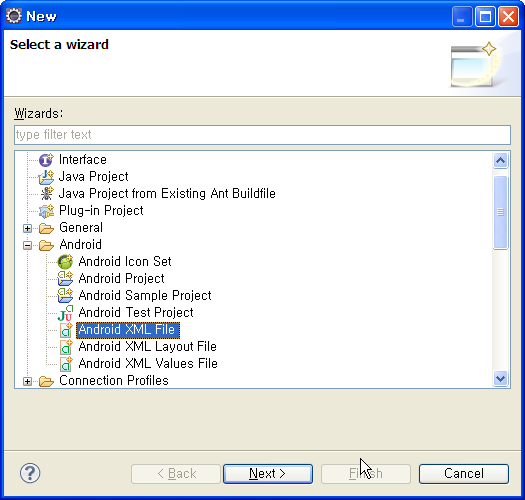Select Java Project wizard

[93, 177]
